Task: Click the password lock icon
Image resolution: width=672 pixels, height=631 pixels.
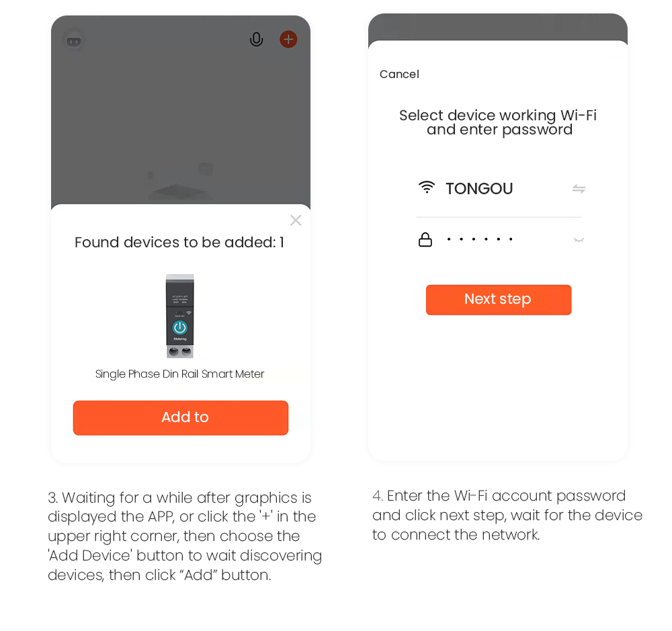Action: (425, 239)
